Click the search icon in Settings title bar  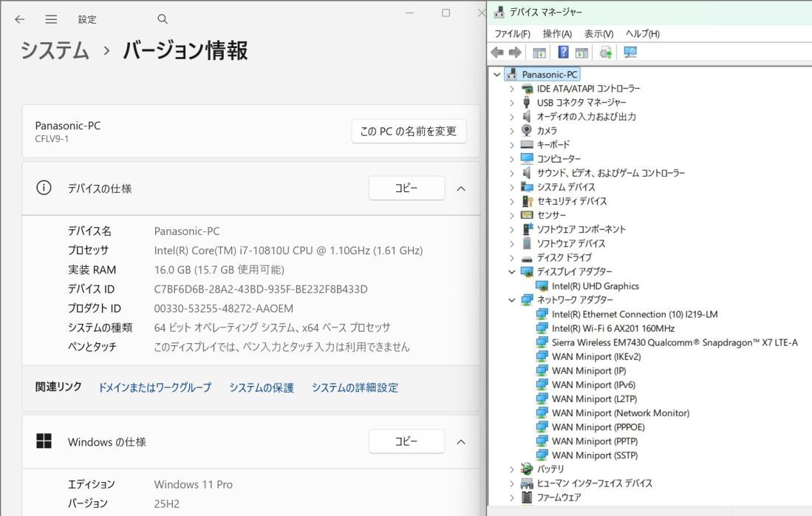click(162, 19)
